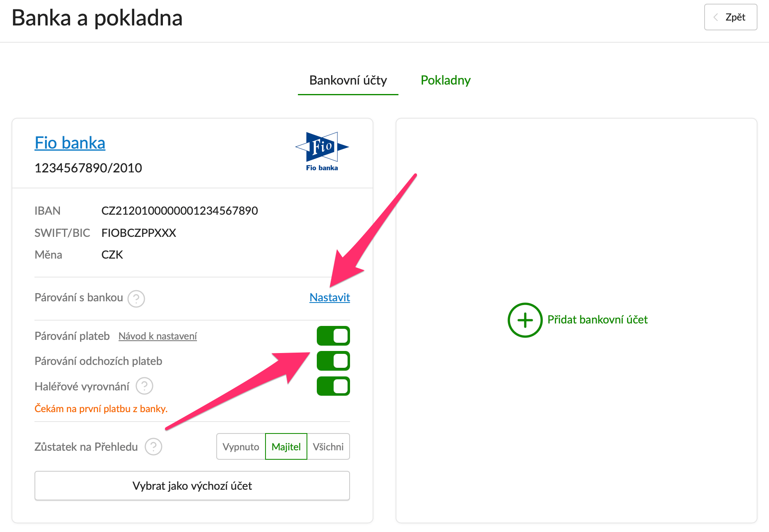Disable the Párování odchozích plateb switch
Viewport: 769px width, 532px height.
(333, 361)
